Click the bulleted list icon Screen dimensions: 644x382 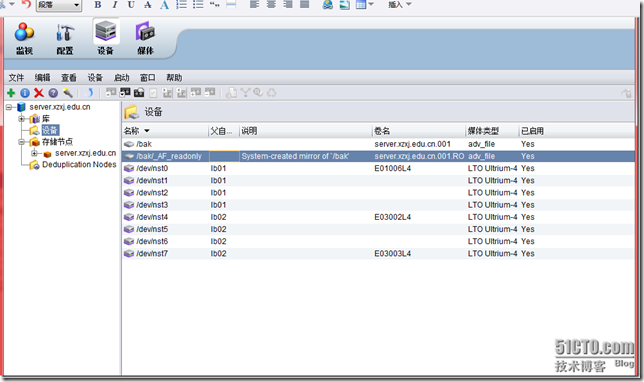198,5
